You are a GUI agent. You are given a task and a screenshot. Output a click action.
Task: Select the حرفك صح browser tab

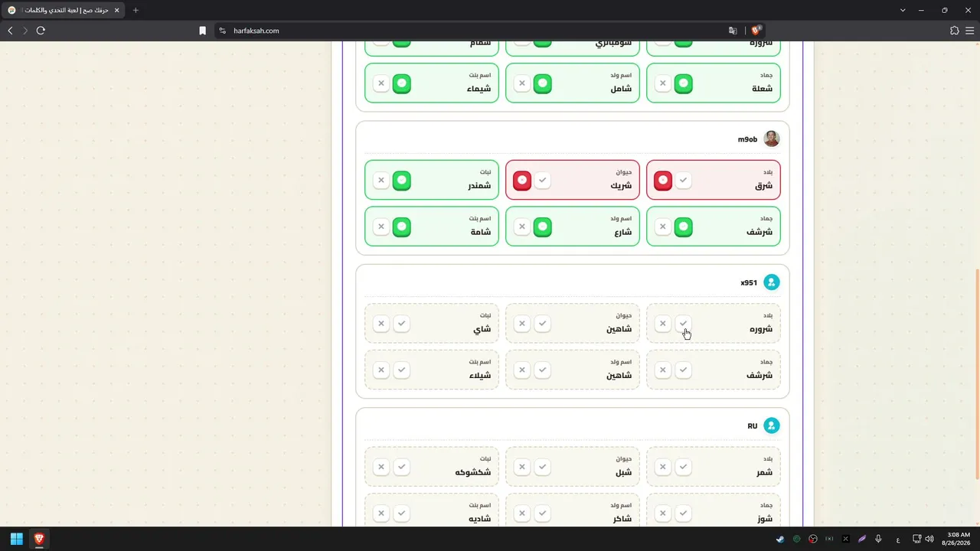tap(64, 10)
